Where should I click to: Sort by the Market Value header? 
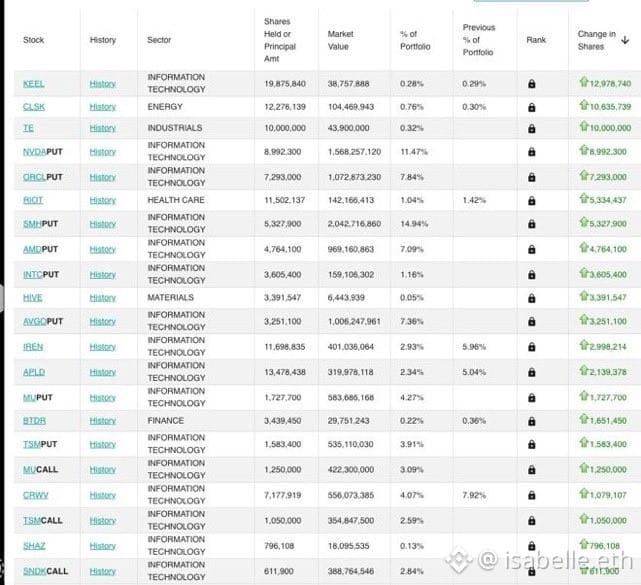coord(341,40)
